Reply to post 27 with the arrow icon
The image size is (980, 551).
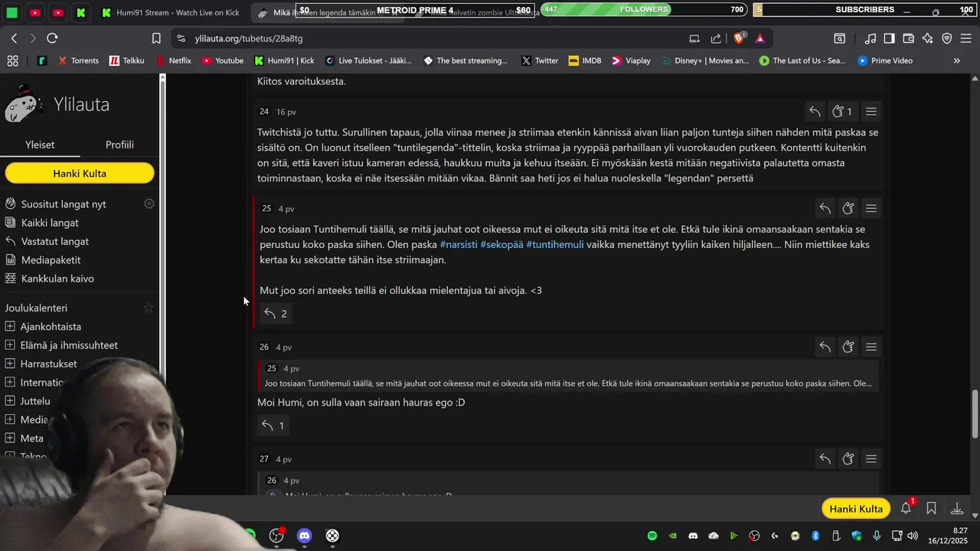(825, 459)
